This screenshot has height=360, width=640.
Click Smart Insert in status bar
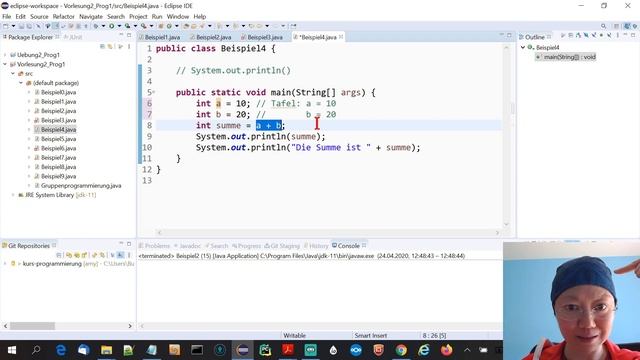point(370,336)
